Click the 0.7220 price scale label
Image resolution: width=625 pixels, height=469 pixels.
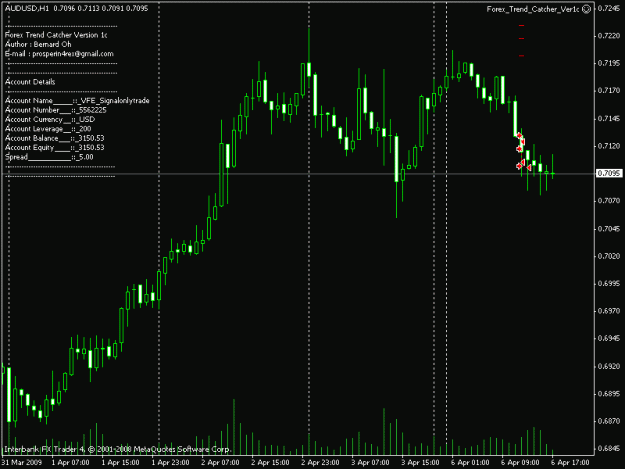click(609, 35)
